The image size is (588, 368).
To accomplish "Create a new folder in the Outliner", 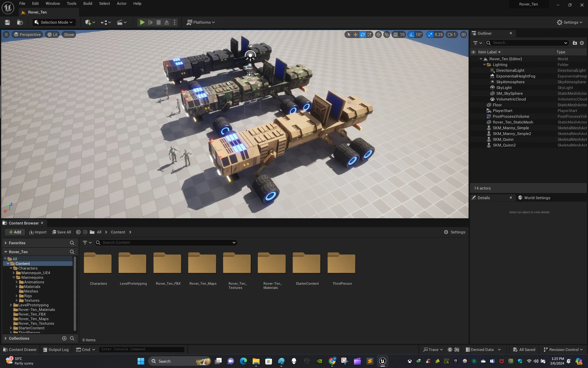I will coord(575,43).
